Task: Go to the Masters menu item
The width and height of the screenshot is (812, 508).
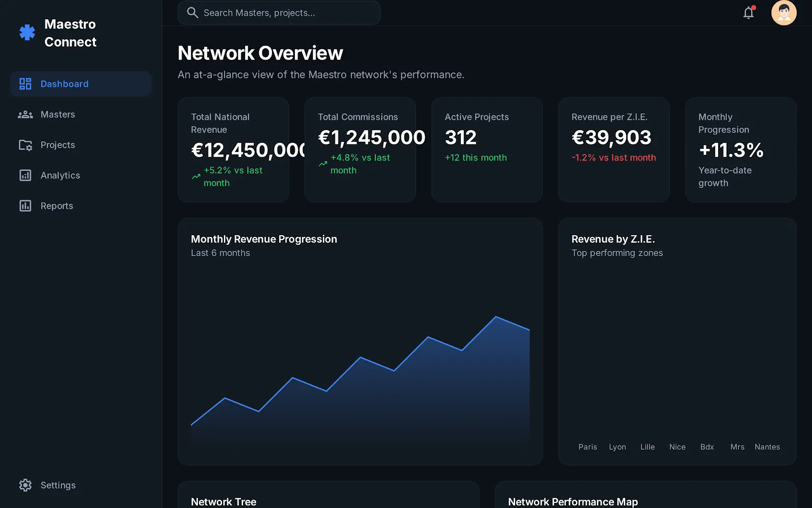Action: coord(81,114)
